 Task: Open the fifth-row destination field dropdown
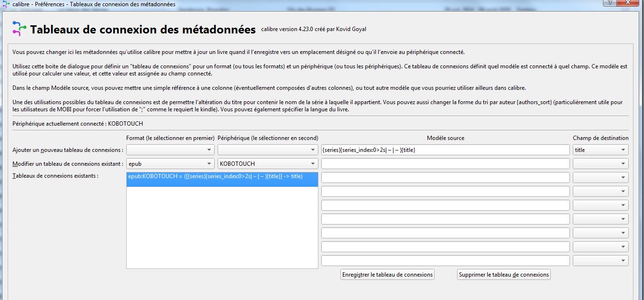(x=600, y=205)
